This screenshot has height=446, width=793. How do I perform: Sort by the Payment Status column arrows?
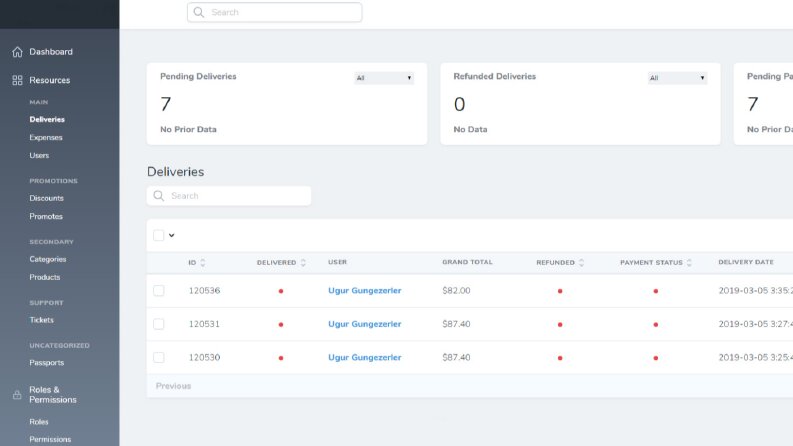689,262
